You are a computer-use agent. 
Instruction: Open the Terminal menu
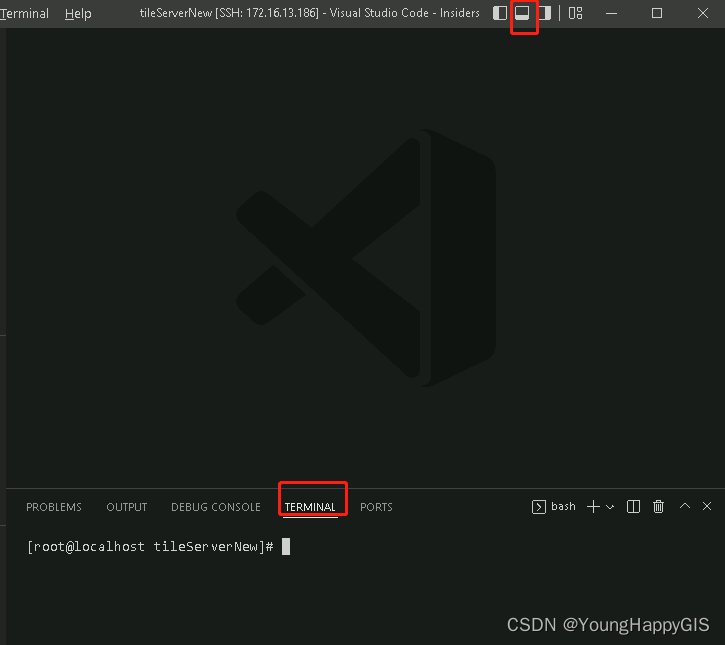click(x=24, y=13)
